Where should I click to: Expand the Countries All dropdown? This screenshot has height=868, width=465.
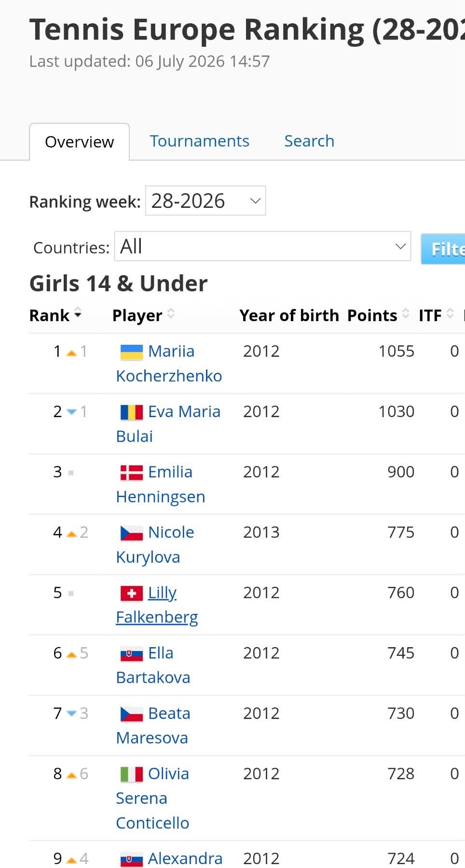pos(262,246)
